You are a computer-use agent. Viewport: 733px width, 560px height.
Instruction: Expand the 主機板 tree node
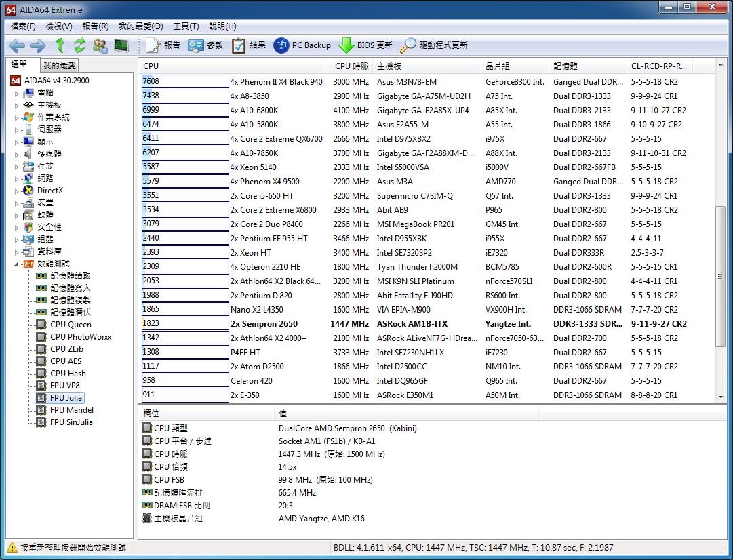[x=16, y=106]
